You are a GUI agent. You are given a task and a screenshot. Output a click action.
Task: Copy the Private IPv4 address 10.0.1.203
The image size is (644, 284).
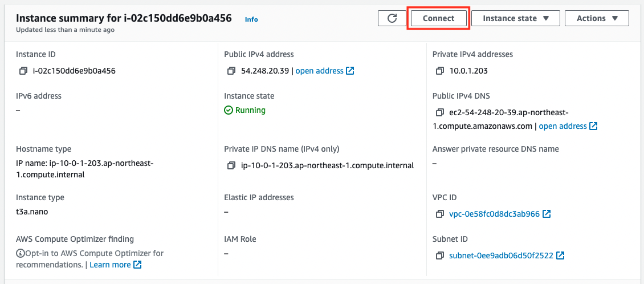(440, 71)
